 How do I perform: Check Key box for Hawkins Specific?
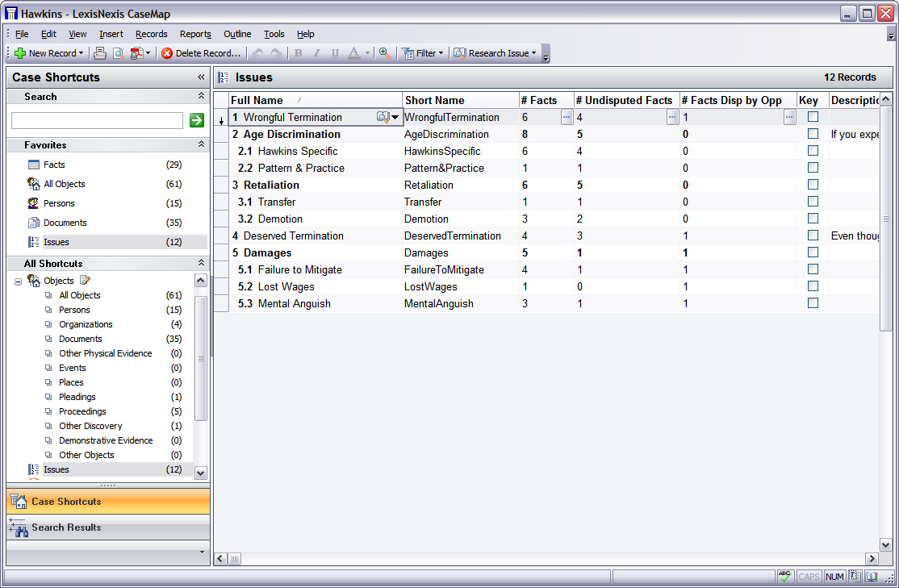813,151
